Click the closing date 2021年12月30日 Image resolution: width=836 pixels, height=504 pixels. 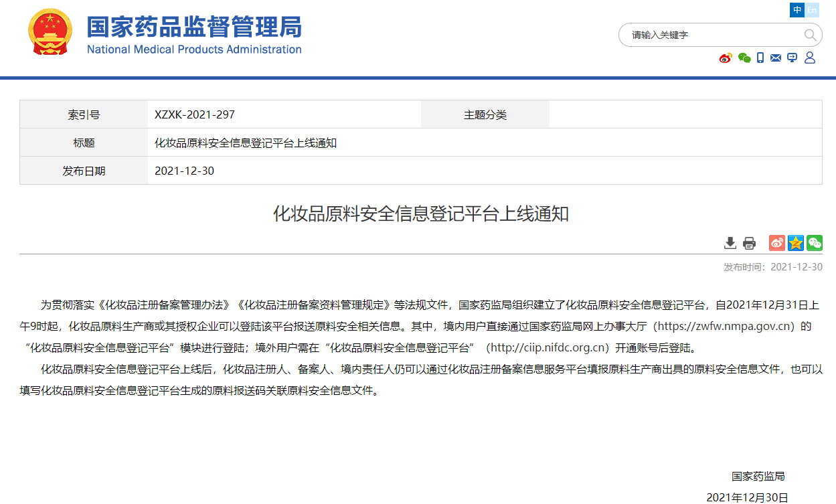click(x=747, y=497)
